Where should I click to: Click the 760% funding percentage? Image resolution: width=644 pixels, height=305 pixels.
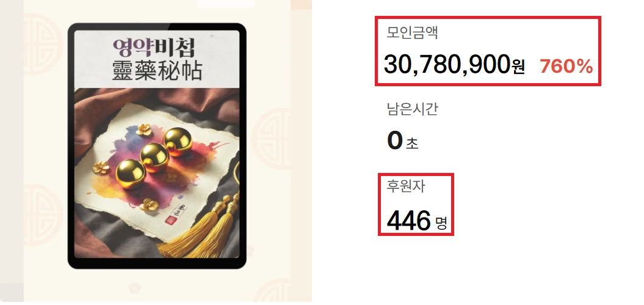pyautogui.click(x=566, y=67)
